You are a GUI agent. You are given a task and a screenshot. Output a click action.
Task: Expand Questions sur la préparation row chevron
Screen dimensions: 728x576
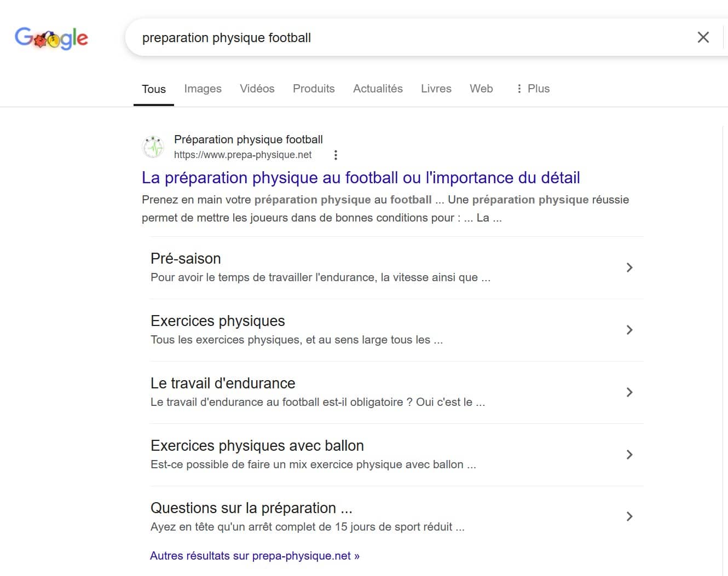coord(629,516)
